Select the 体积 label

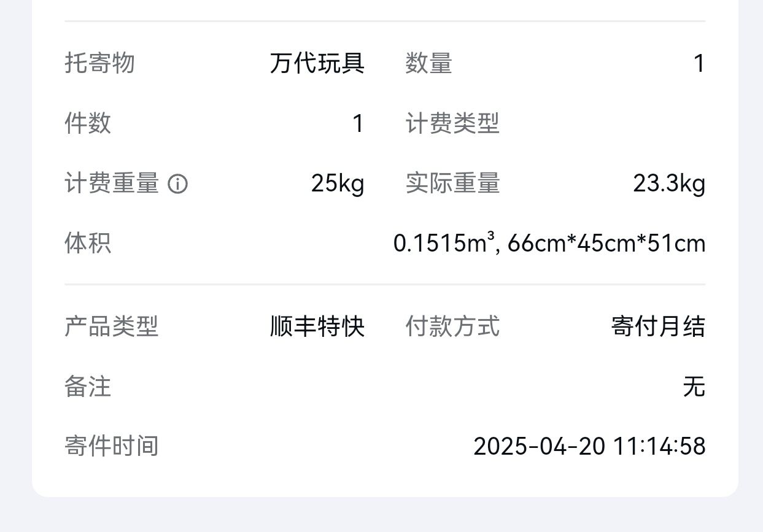pyautogui.click(x=88, y=244)
